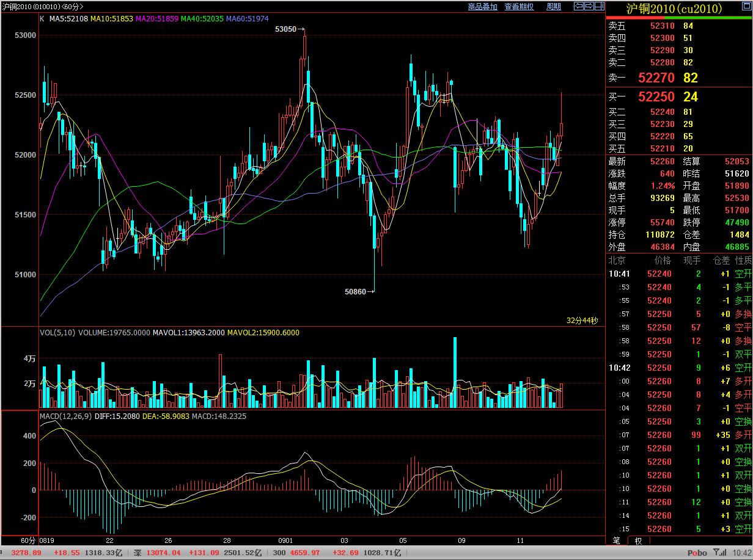Click the MA20:51859 indicator label
The width and height of the screenshot is (753, 560).
(157, 19)
